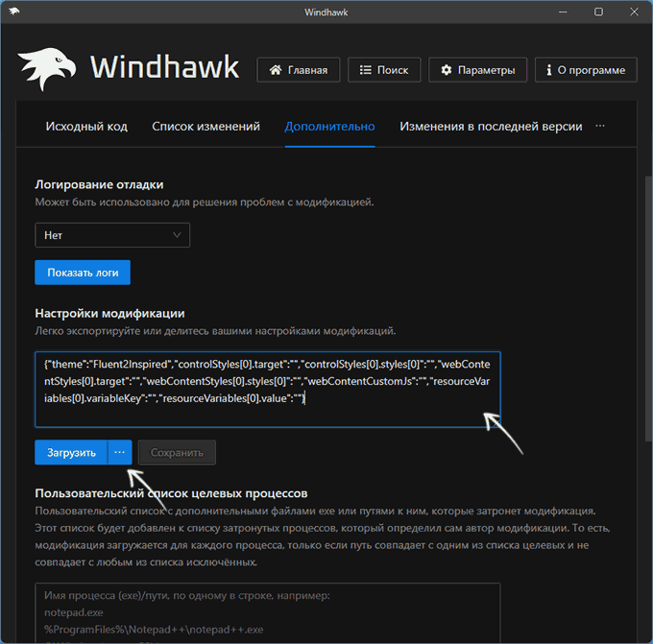
Task: Open the Список изменений tab
Action: tap(206, 127)
